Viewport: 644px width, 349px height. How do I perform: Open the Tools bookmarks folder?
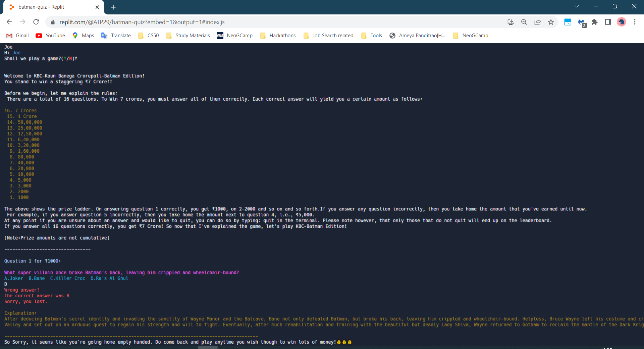click(x=372, y=36)
